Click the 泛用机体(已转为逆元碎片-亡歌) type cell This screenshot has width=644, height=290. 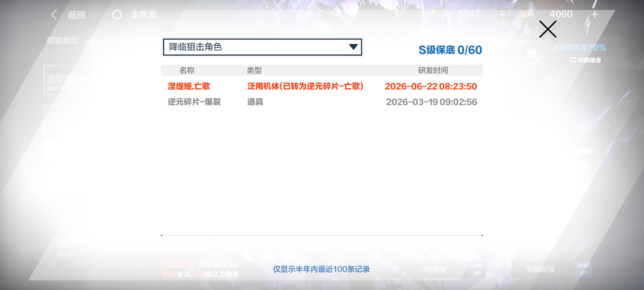pos(305,86)
